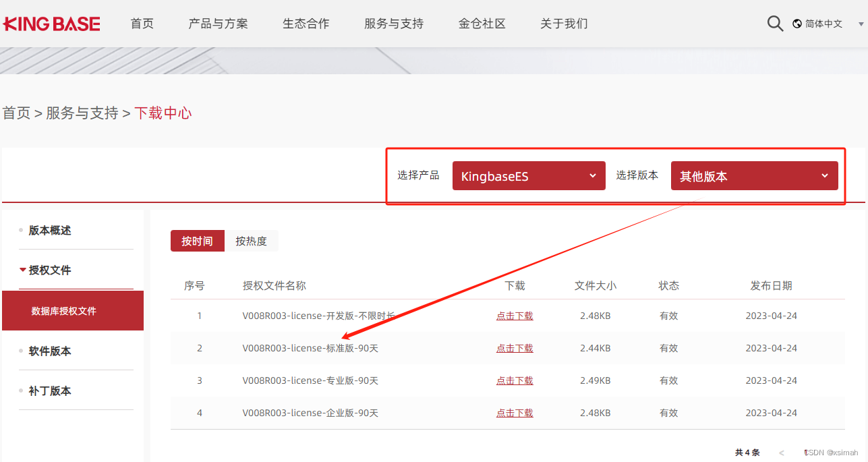868x462 pixels.
Task: Open the 其他版本 version selector
Action: click(754, 175)
